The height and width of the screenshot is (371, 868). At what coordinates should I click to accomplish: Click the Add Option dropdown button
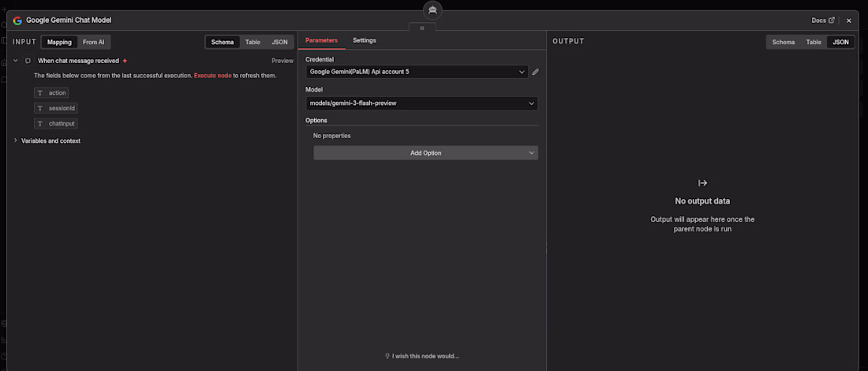(425, 153)
